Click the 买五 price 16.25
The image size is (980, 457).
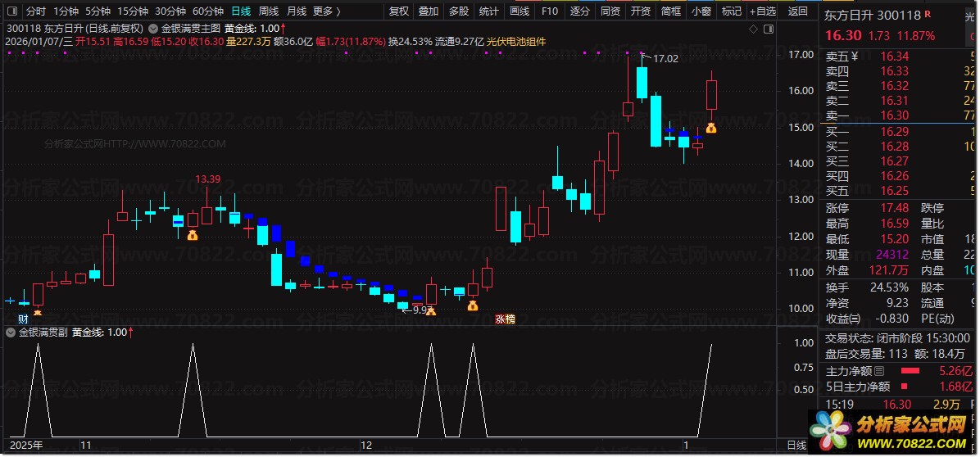[x=895, y=191]
